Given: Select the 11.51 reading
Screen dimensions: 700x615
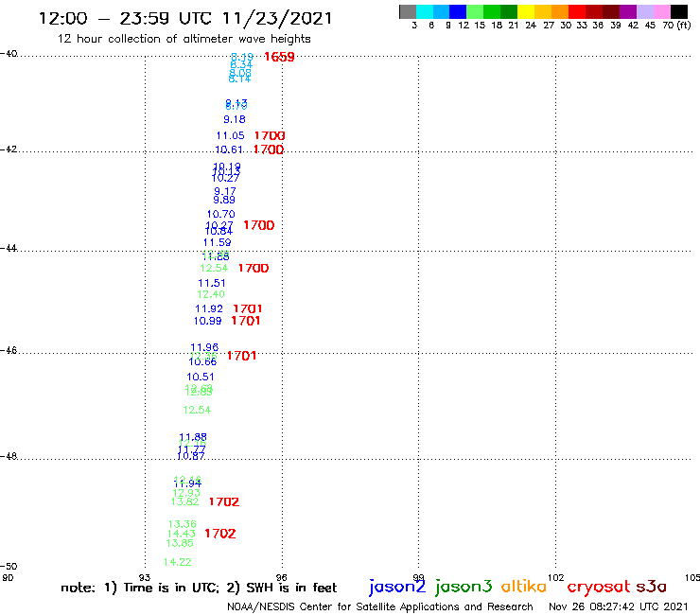Looking at the screenshot, I should click(212, 283).
